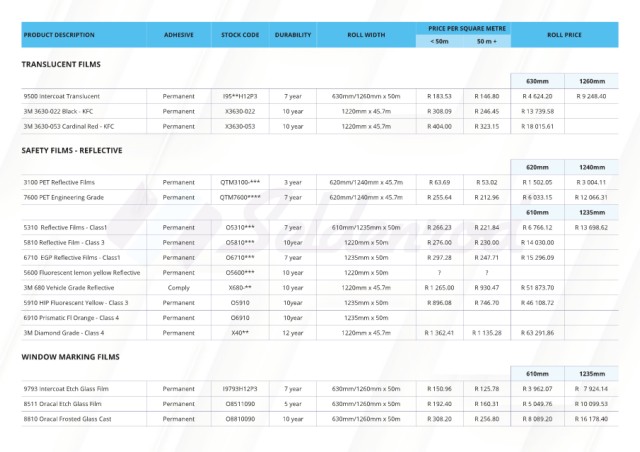This screenshot has height=452, width=640.
Task: Select stock code QTM7600****
Action: (x=241, y=198)
